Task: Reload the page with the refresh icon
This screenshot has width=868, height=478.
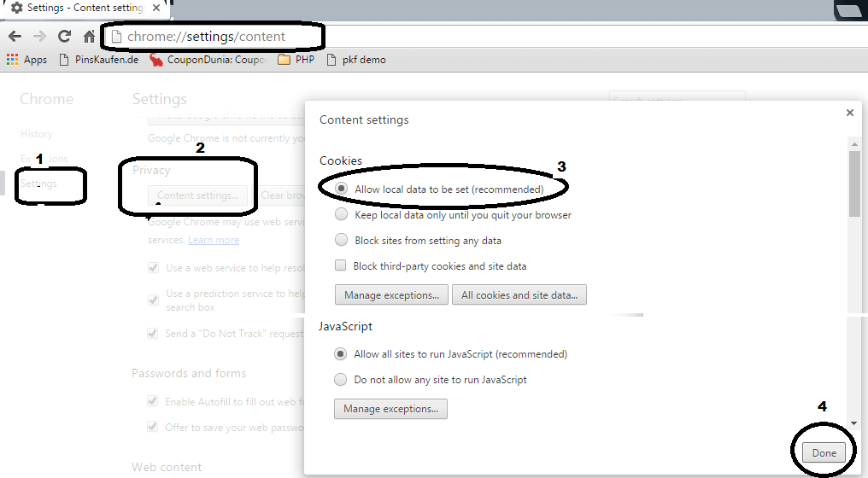Action: [x=64, y=37]
